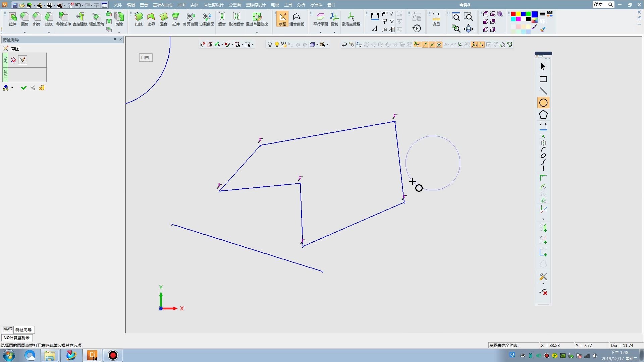Select the Rectangle sketch tool
This screenshot has width=644, height=362.
543,79
